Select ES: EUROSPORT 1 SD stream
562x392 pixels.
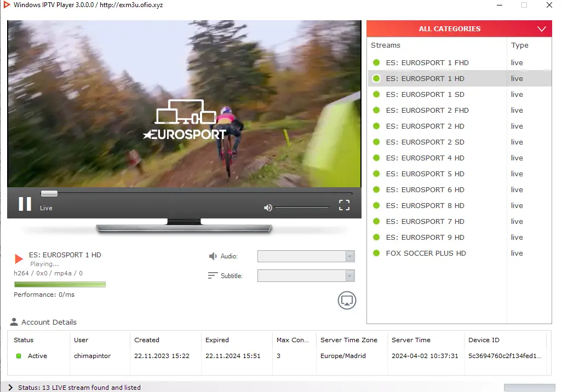coord(460,94)
